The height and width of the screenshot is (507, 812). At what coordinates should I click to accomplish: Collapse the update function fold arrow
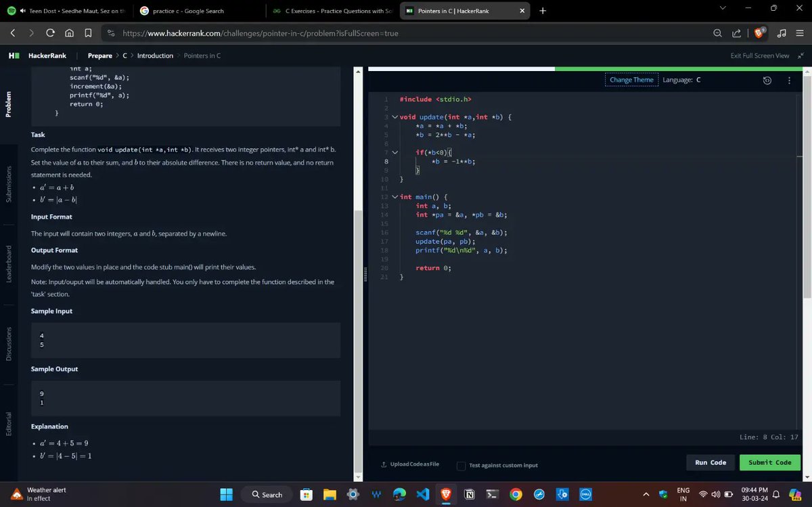click(394, 117)
